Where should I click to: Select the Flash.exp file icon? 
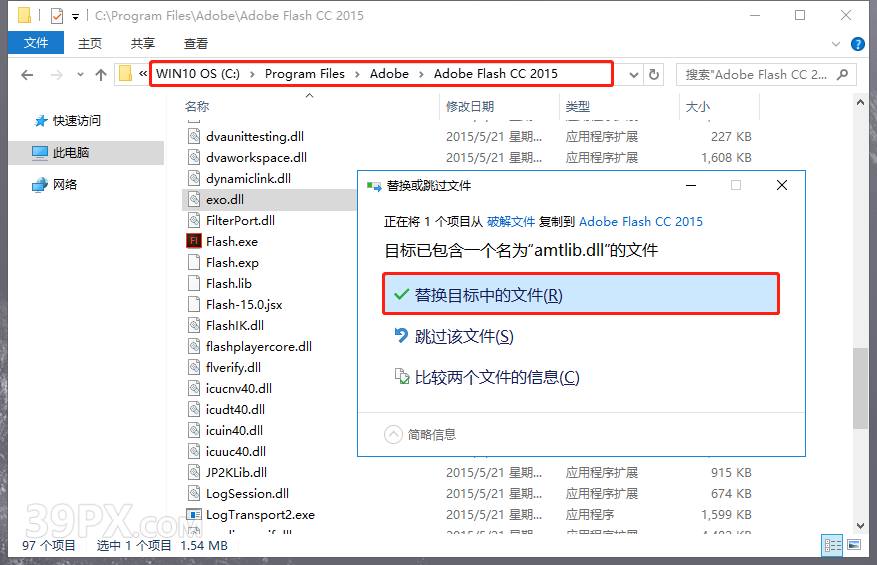point(194,262)
